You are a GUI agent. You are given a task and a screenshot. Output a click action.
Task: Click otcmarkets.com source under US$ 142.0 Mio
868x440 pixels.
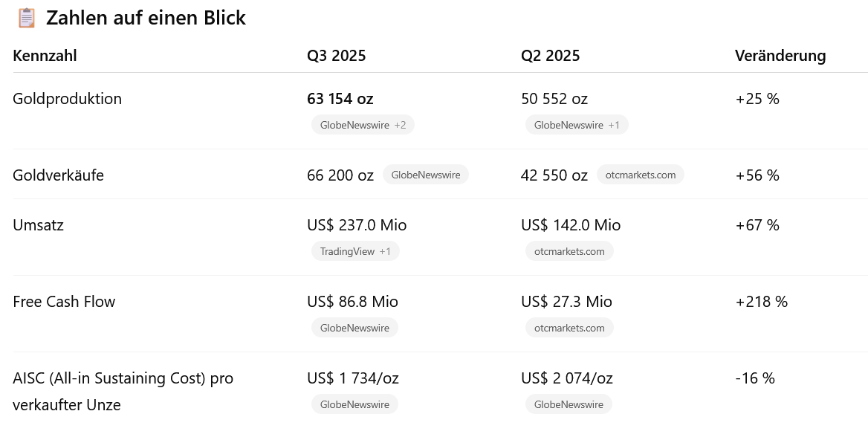pyautogui.click(x=569, y=251)
